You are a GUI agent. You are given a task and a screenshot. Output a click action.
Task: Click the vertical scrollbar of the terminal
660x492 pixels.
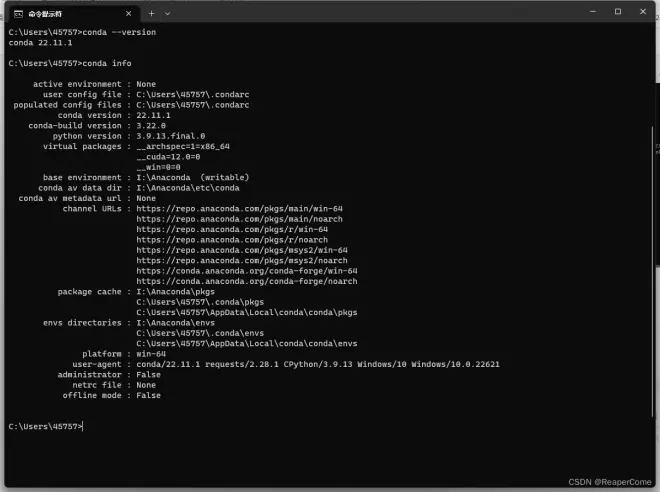pyautogui.click(x=653, y=269)
